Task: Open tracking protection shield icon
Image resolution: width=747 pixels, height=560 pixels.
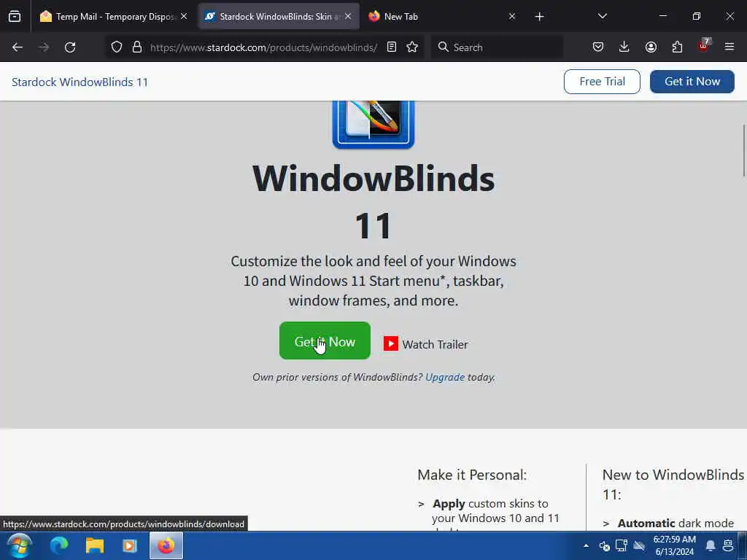Action: (x=117, y=47)
